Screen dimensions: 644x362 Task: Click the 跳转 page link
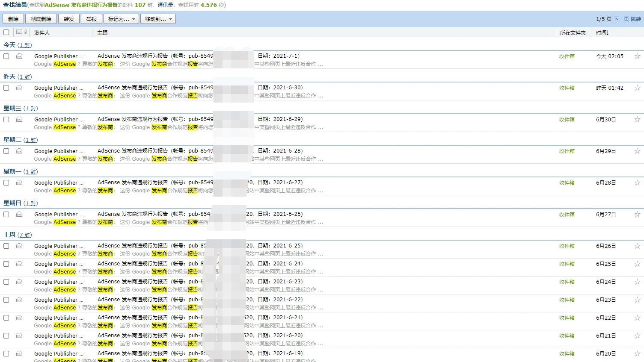(x=636, y=19)
